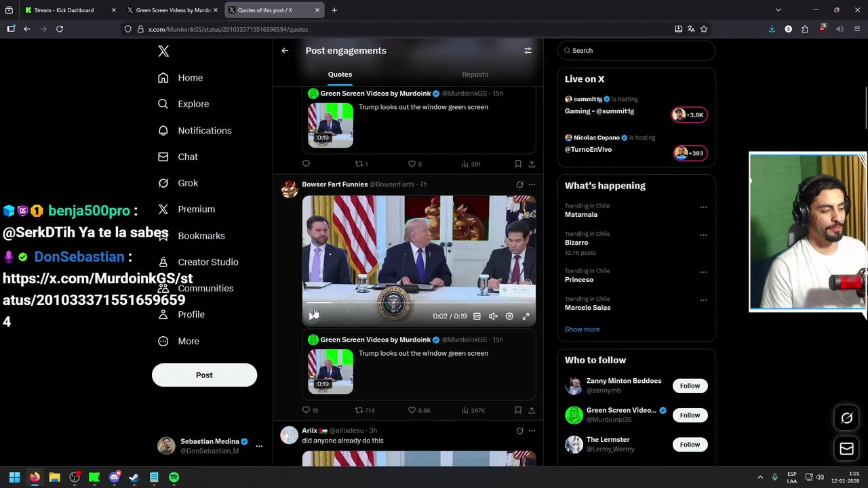Reload the page in browser toolbar
This screenshot has height=488, width=868.
click(x=60, y=29)
